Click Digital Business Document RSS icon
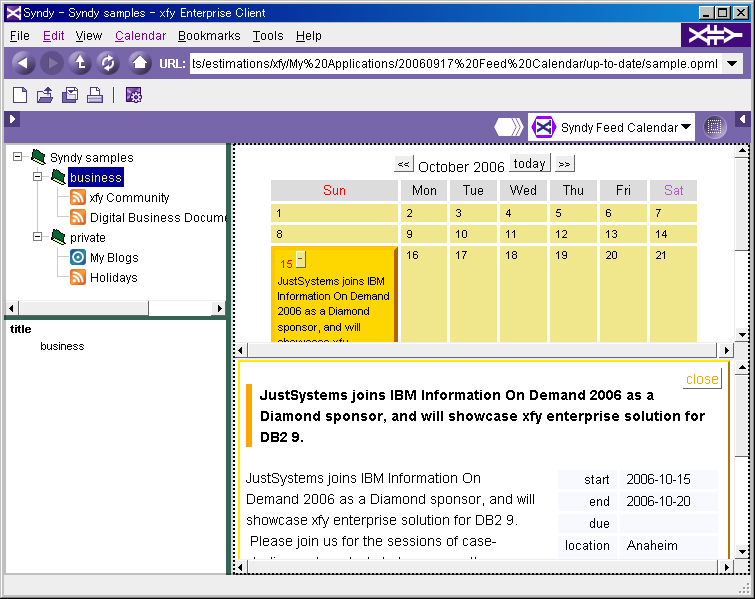The width and height of the screenshot is (755, 599). click(x=78, y=217)
